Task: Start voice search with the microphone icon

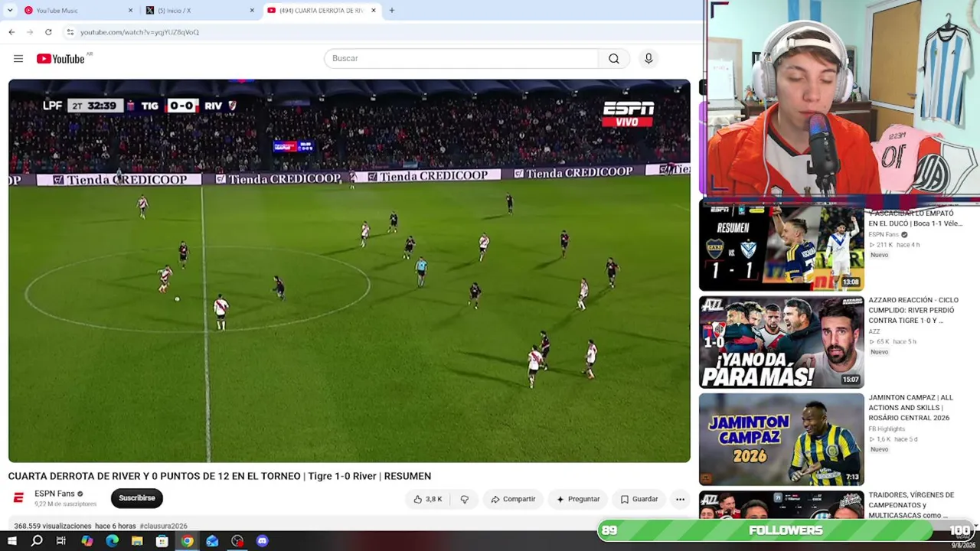Action: tap(648, 58)
